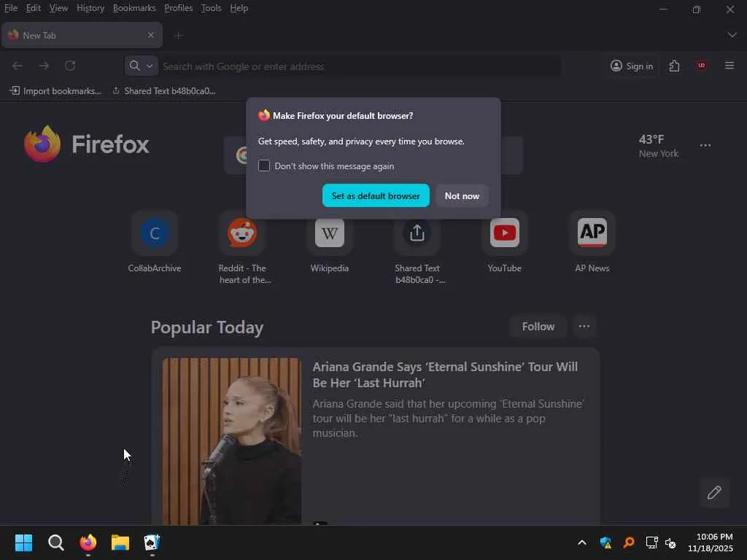Click the Sign in button
The height and width of the screenshot is (560, 747).
coord(632,66)
